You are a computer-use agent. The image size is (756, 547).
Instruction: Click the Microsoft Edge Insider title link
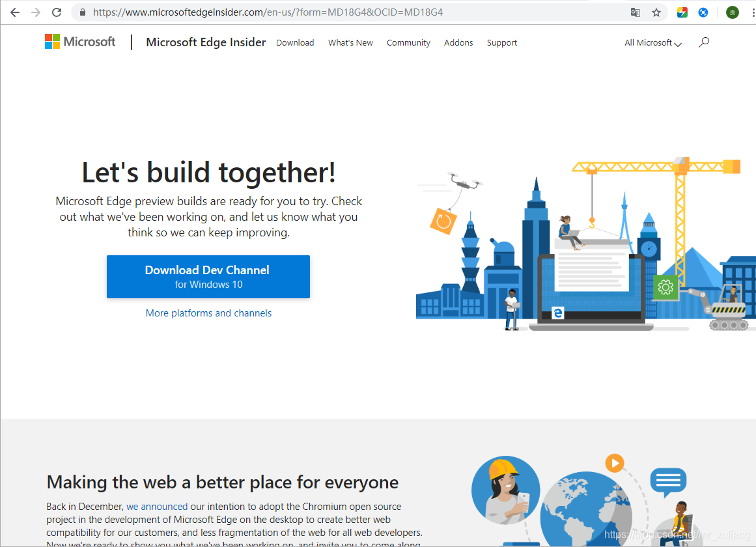(206, 42)
